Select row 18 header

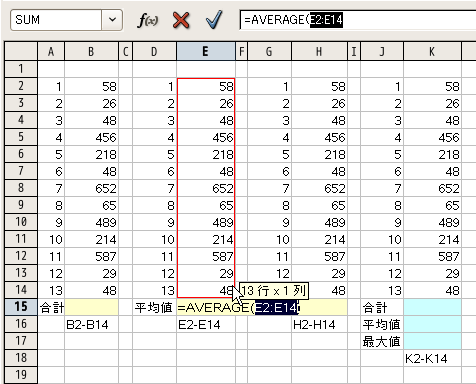(21, 358)
